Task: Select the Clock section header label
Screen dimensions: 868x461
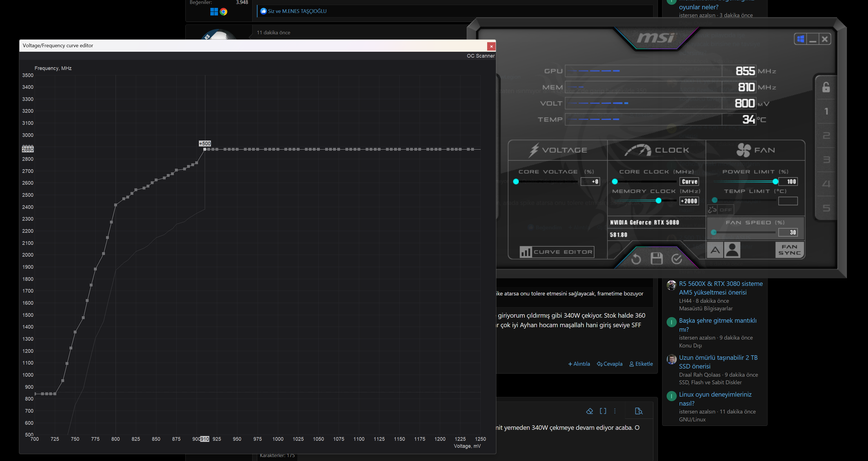Action: pos(672,150)
